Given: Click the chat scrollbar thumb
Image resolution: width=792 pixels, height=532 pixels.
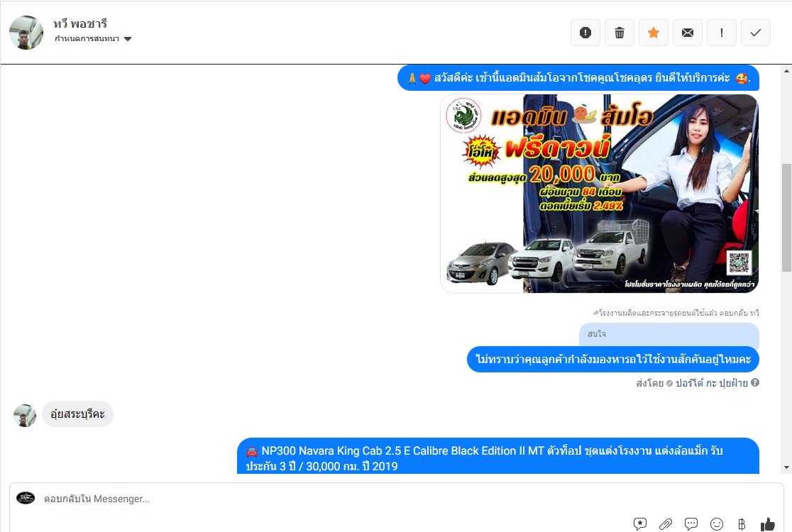Looking at the screenshot, I should [786, 218].
